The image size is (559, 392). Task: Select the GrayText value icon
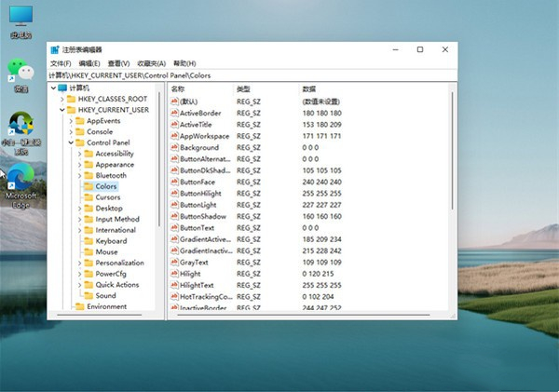pyautogui.click(x=173, y=263)
